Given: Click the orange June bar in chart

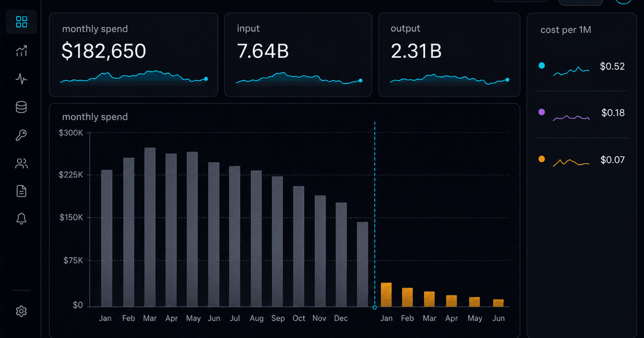Looking at the screenshot, I should pos(498,303).
